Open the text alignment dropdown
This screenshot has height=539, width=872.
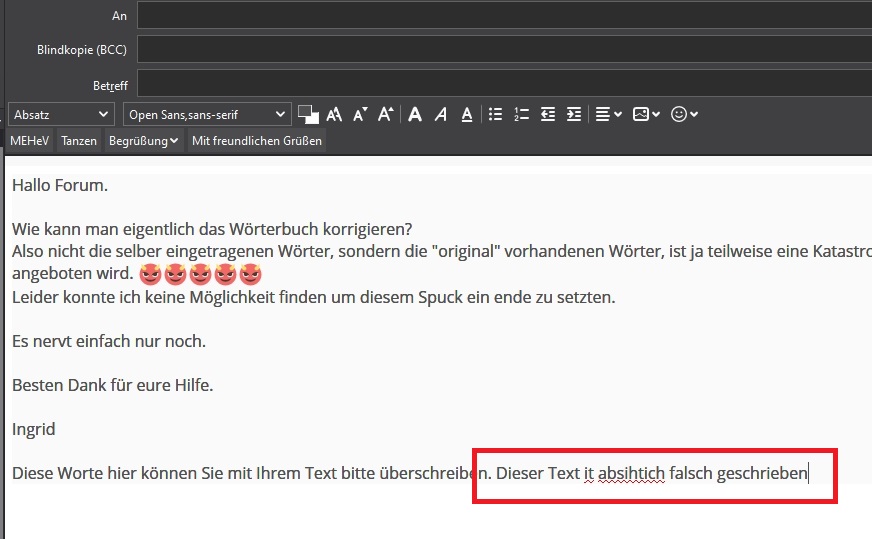608,115
